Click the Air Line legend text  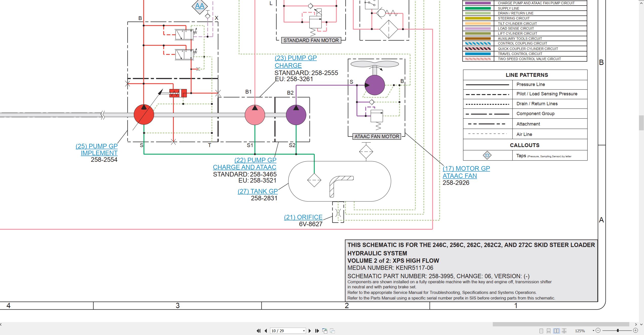[x=524, y=134]
